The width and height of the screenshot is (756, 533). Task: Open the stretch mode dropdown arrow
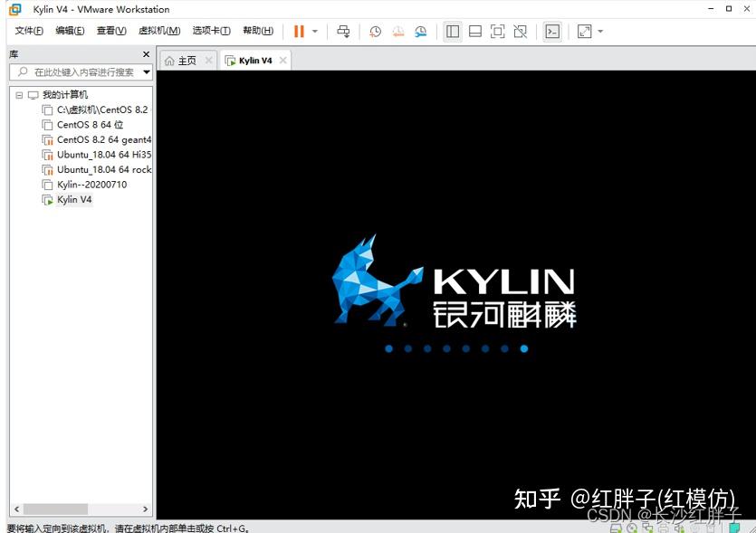point(600,32)
